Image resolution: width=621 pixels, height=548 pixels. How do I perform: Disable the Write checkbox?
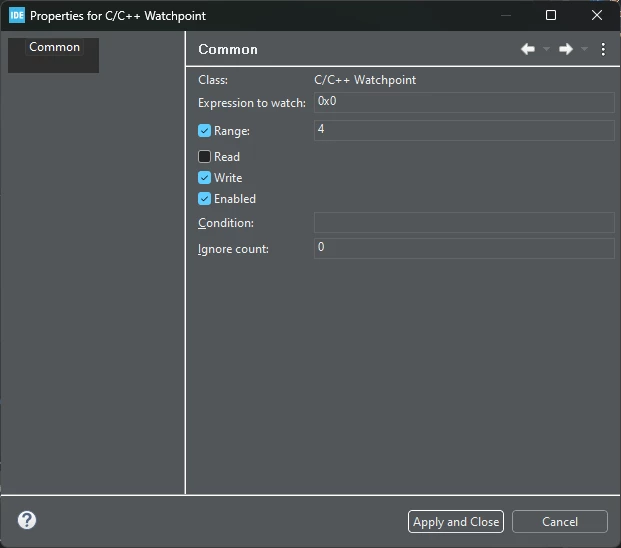pyautogui.click(x=204, y=177)
